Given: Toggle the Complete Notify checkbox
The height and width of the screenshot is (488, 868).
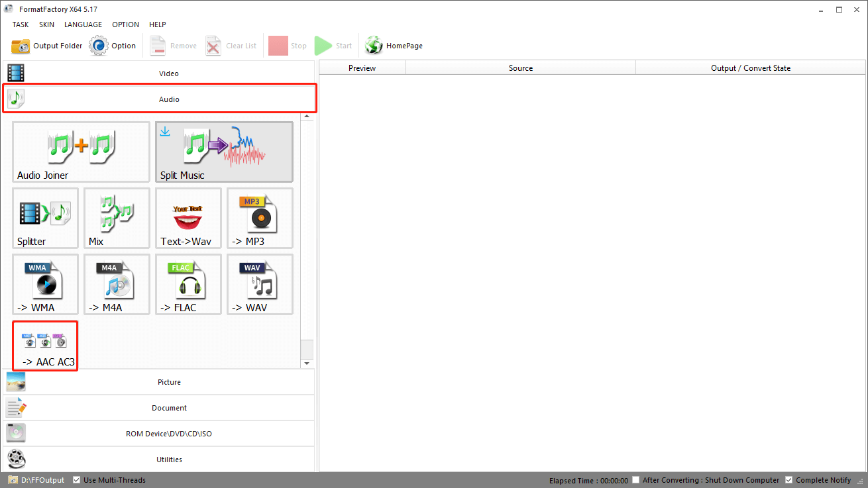Looking at the screenshot, I should (x=788, y=480).
